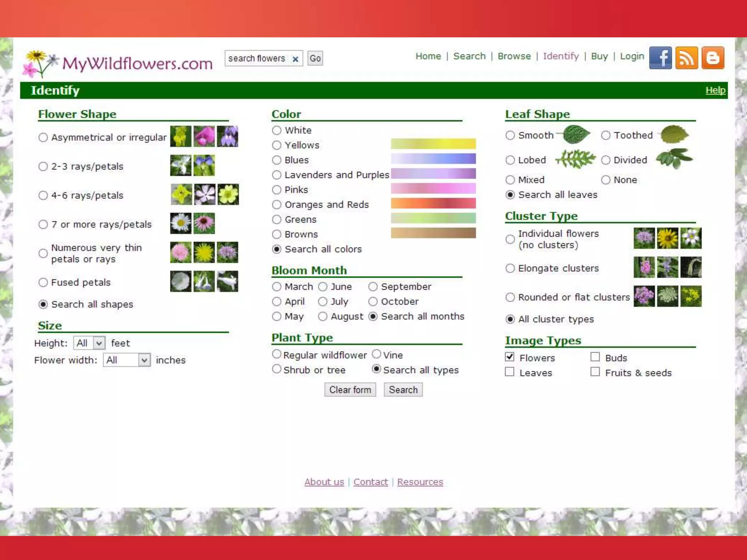Click the Lobed leaf shape image
Screen dimensions: 747x560
pyautogui.click(x=576, y=159)
